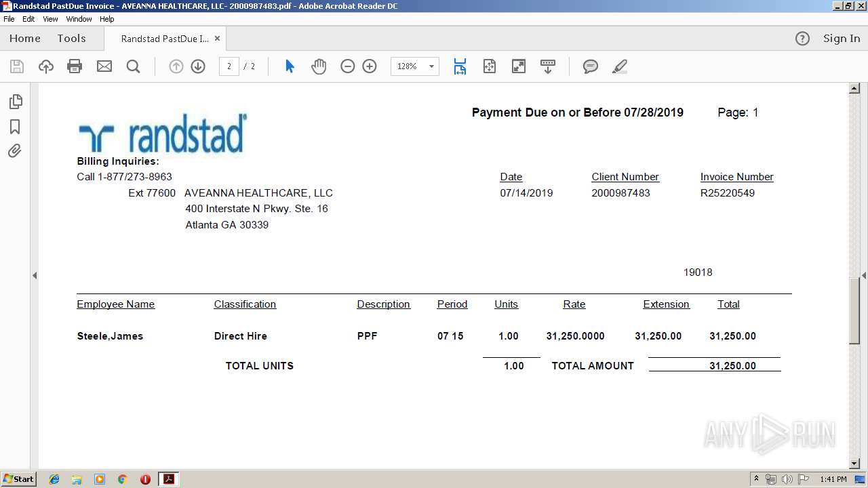The height and width of the screenshot is (488, 868).
Task: Click employee name Steele,James
Action: click(110, 336)
